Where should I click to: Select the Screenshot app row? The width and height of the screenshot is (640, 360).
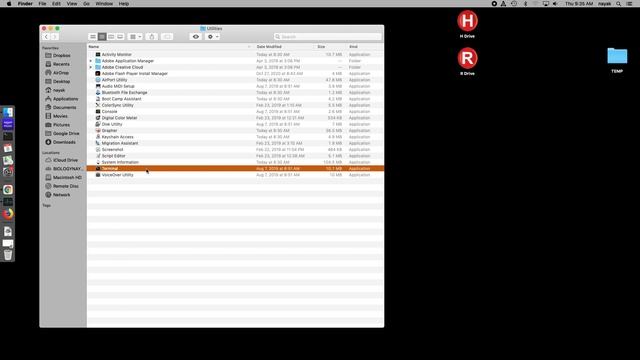click(x=235, y=149)
